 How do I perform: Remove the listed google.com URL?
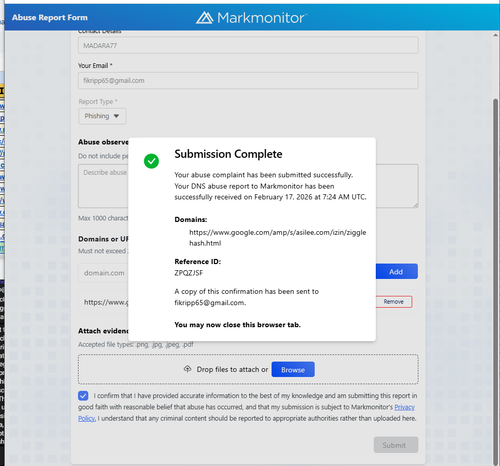point(394,302)
